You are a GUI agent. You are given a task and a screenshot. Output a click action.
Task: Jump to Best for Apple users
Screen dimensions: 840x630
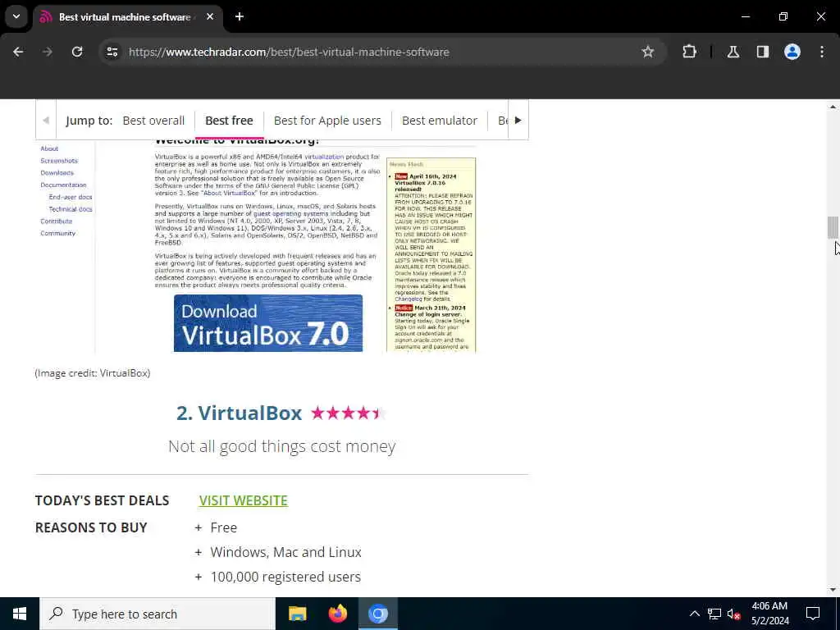pyautogui.click(x=327, y=121)
